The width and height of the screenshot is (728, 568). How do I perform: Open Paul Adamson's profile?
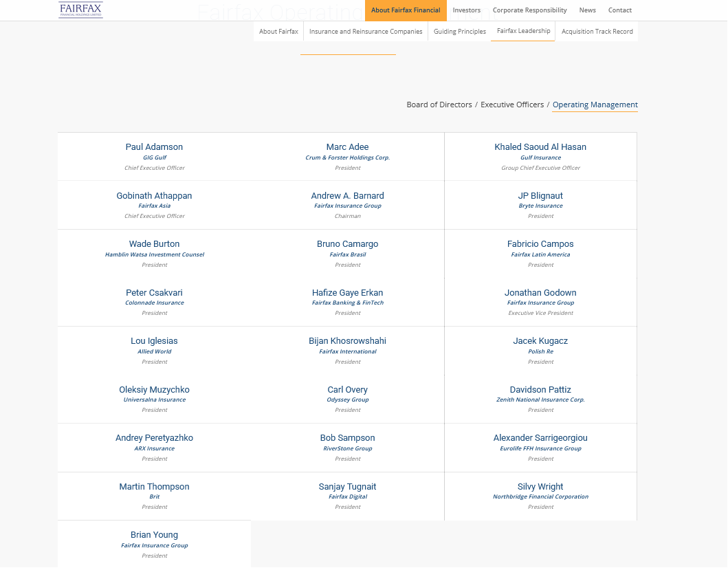[154, 146]
